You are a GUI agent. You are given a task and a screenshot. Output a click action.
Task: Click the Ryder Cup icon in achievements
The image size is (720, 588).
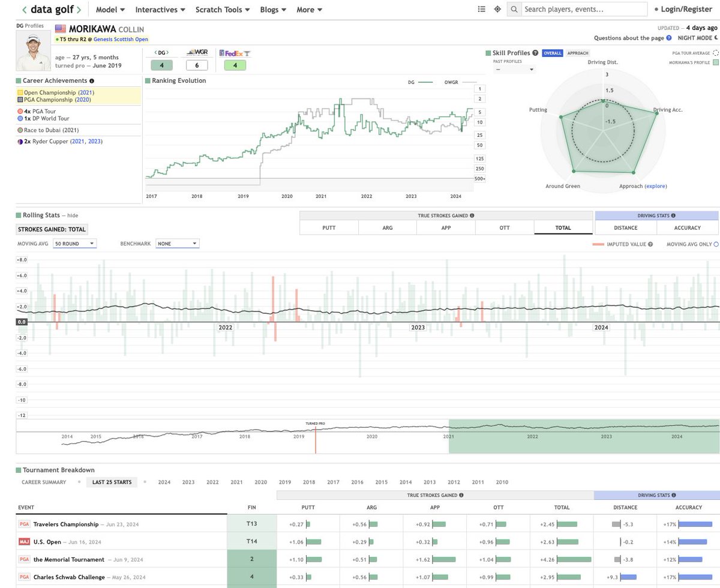[20, 142]
